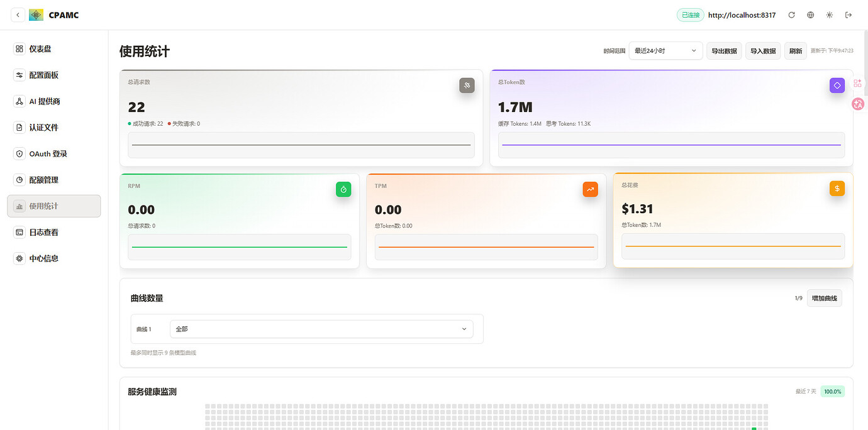This screenshot has height=430, width=868.
Task: Click the pink grid floating icon
Action: tap(858, 83)
